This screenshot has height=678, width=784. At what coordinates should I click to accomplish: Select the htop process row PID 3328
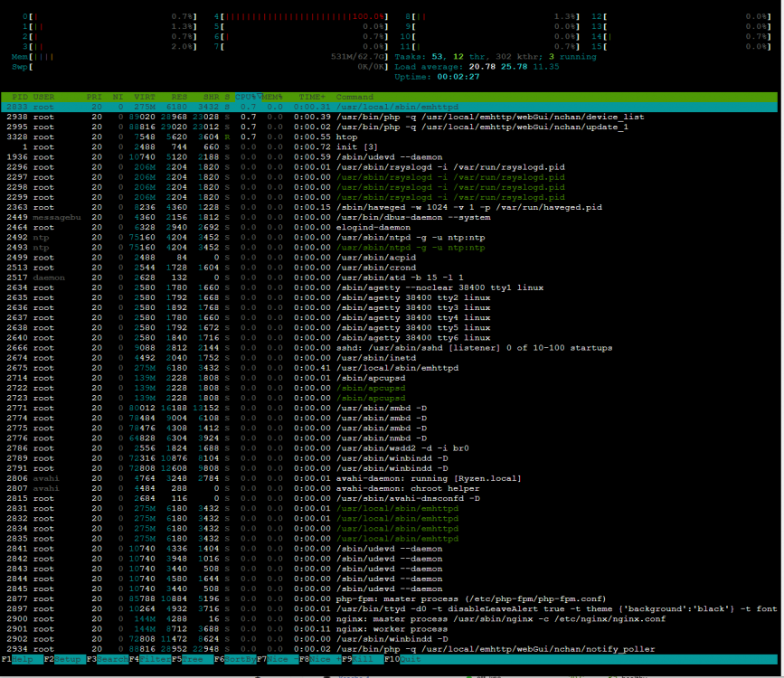click(x=389, y=137)
